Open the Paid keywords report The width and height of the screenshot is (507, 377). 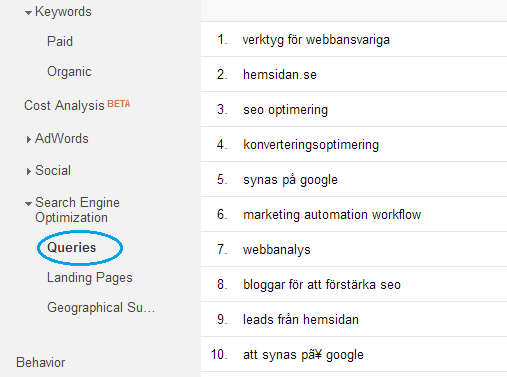60,41
